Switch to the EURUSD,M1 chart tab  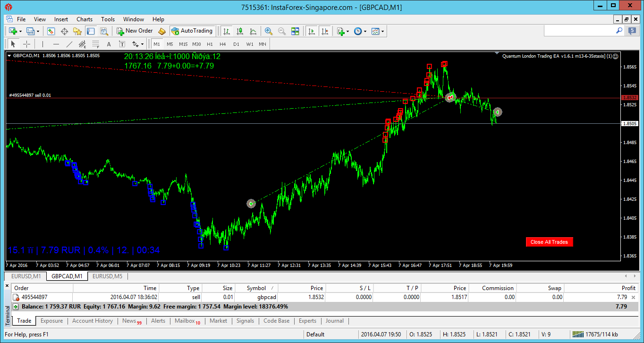[26, 276]
